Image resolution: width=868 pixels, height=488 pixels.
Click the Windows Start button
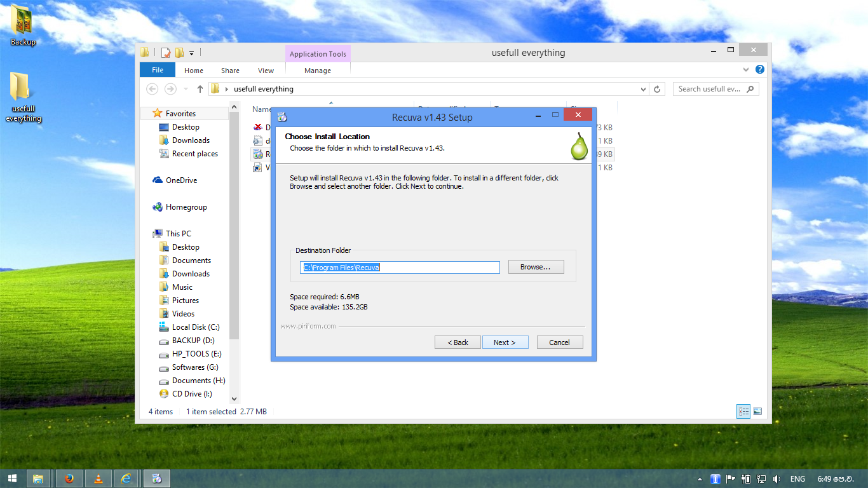pyautogui.click(x=12, y=478)
